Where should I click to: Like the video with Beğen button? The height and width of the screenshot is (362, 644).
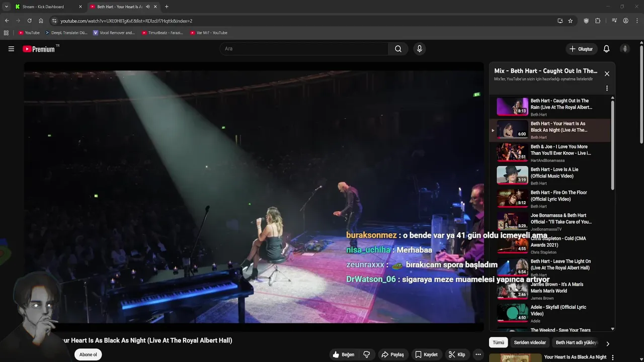point(343,354)
